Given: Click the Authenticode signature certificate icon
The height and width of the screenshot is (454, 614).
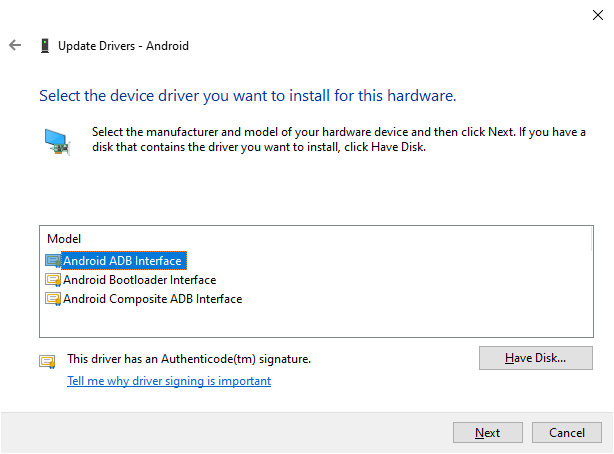Looking at the screenshot, I should coord(47,361).
